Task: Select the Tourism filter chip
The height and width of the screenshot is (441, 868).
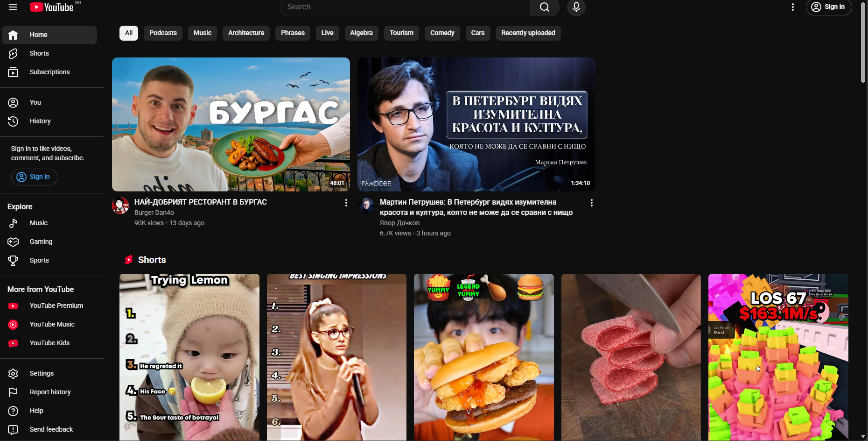Action: tap(401, 33)
